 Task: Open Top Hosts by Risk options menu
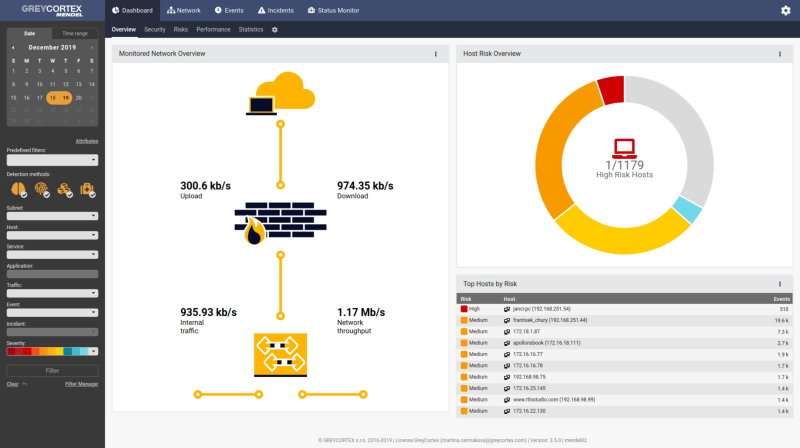coord(780,284)
